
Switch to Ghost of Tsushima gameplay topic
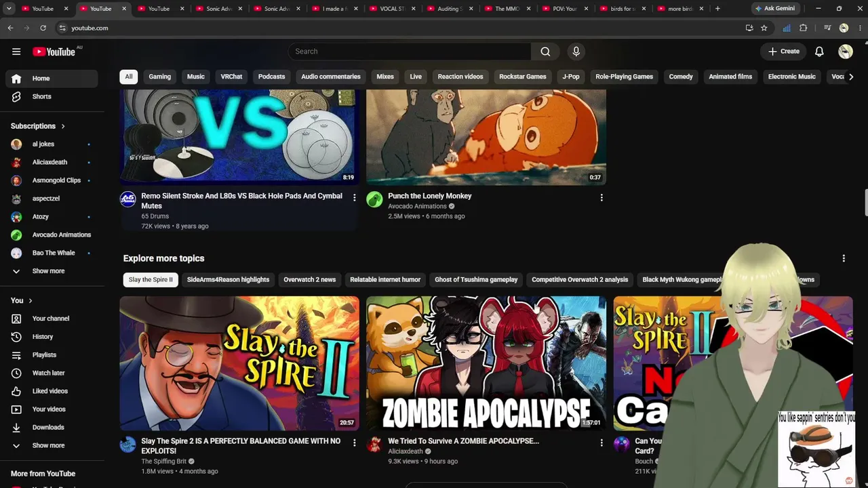click(x=476, y=280)
